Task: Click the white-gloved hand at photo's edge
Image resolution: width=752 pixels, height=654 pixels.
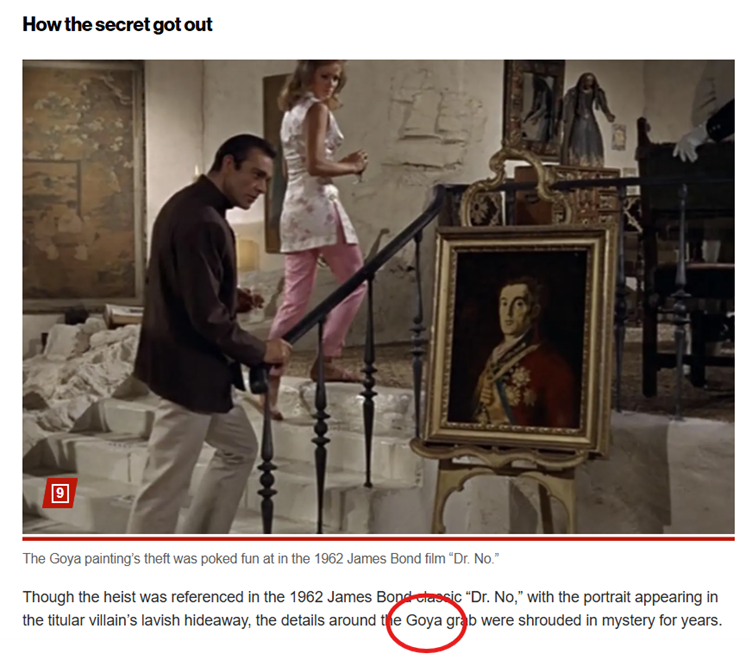Action: [x=691, y=143]
